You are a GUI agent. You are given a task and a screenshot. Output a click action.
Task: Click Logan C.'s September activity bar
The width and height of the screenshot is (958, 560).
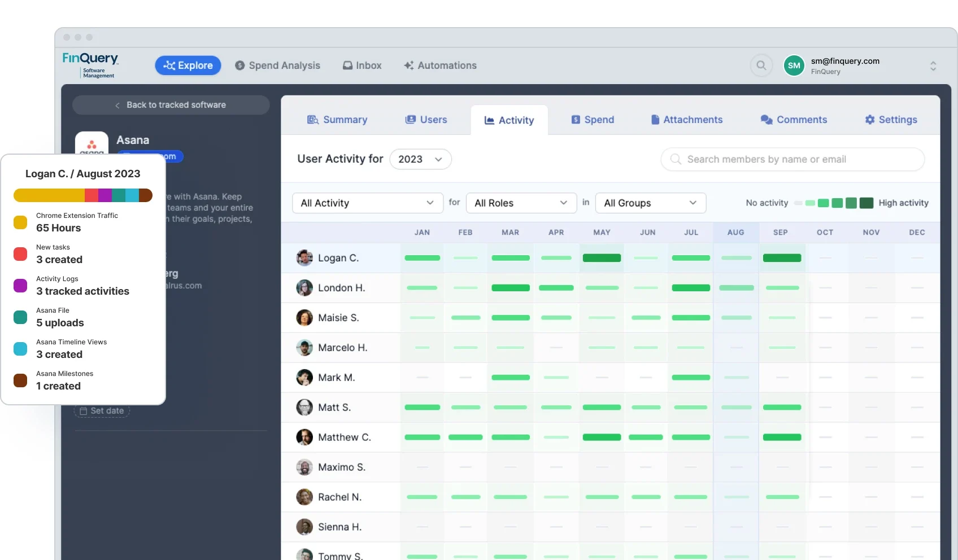point(782,258)
